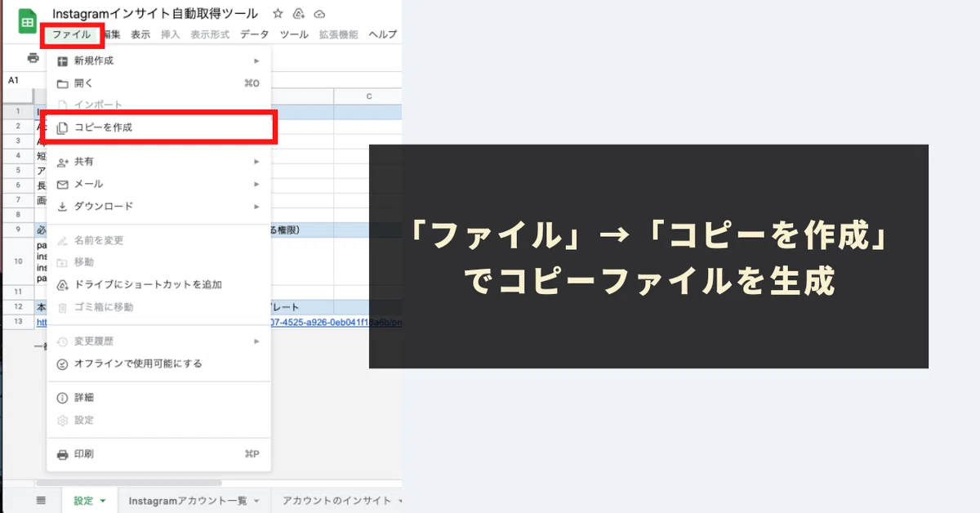
Task: Open the Google Sheets home icon
Action: point(28,22)
